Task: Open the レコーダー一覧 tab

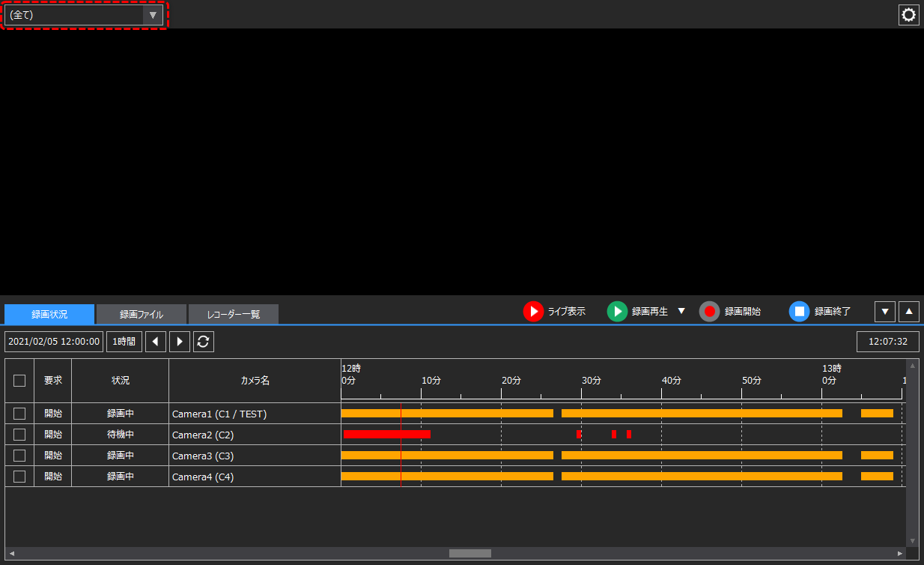Action: pos(232,314)
